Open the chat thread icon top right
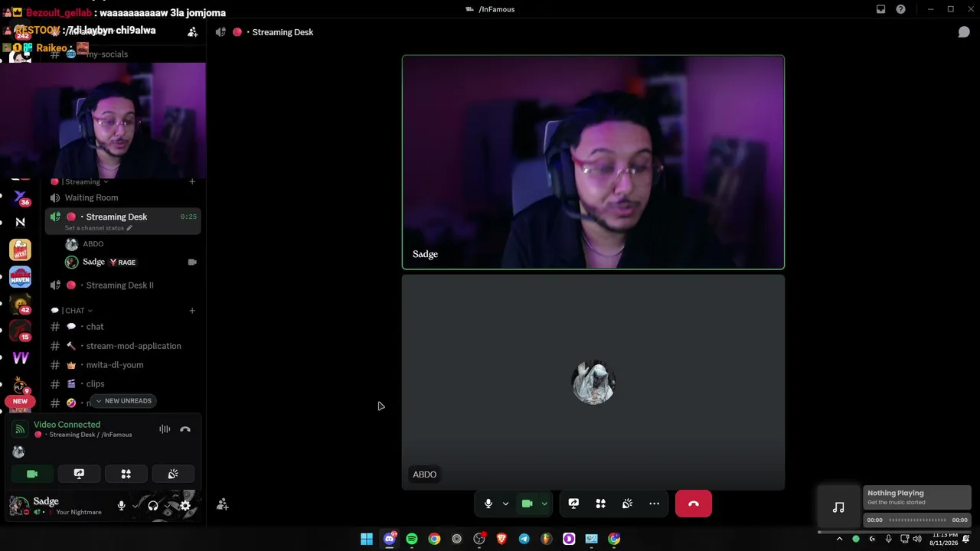This screenshot has width=980, height=551. click(964, 32)
